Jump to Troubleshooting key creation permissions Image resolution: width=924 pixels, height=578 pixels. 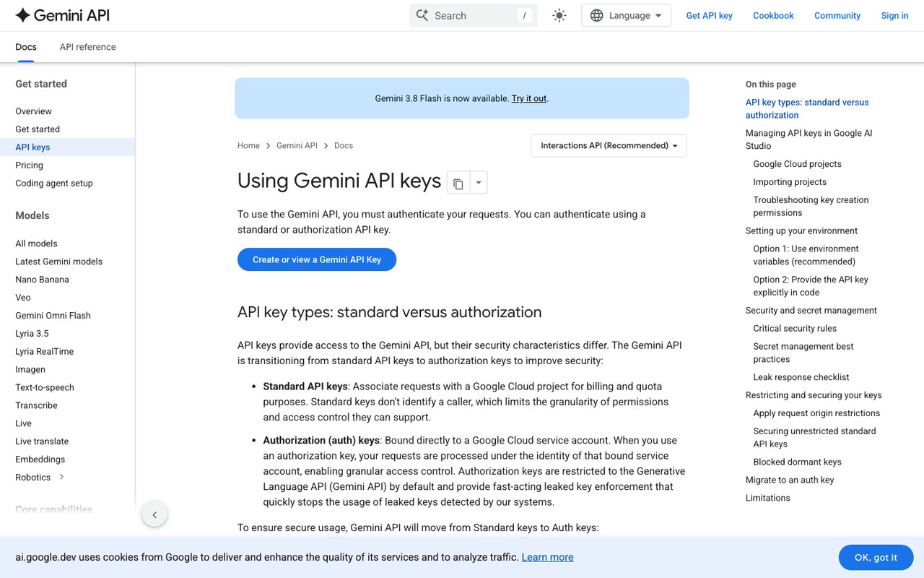pyautogui.click(x=811, y=207)
